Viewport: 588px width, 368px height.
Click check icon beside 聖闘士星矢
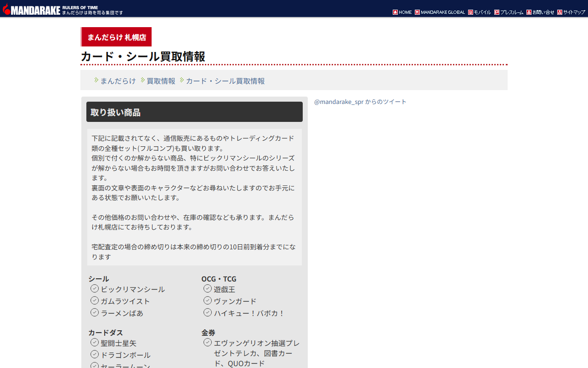95,342
